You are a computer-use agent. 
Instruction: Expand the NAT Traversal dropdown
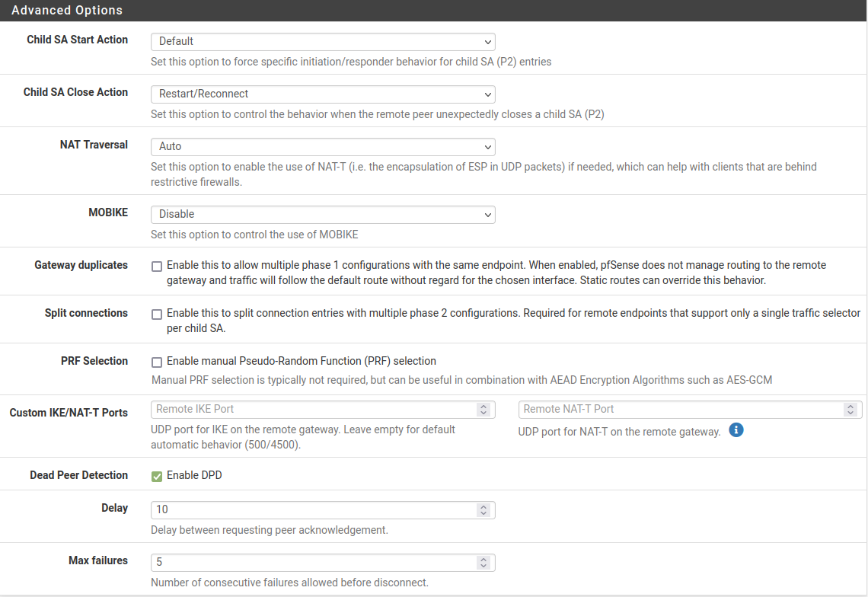tap(323, 146)
